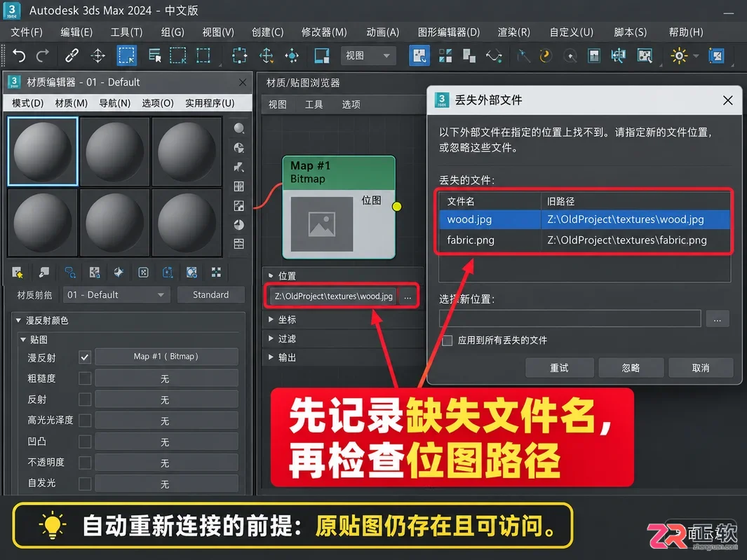The width and height of the screenshot is (747, 560).
Task: Open the 文件(F) menu
Action: pos(27,32)
